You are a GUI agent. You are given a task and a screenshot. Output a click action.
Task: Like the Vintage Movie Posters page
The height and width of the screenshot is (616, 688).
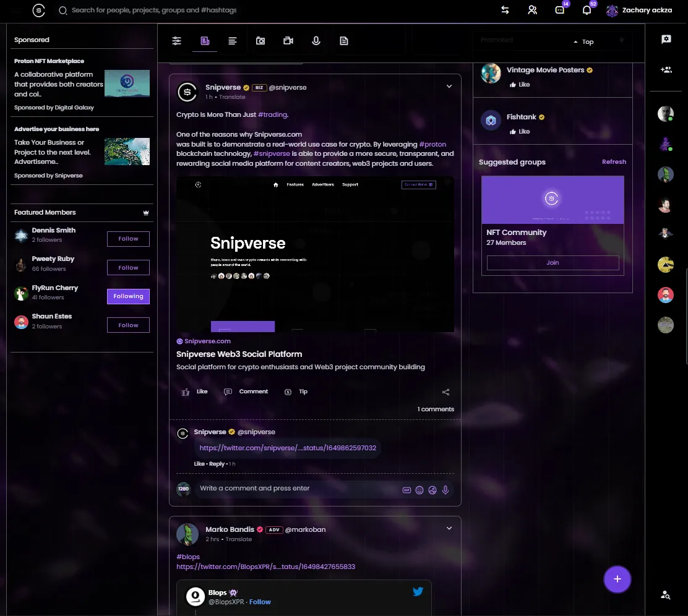(520, 85)
